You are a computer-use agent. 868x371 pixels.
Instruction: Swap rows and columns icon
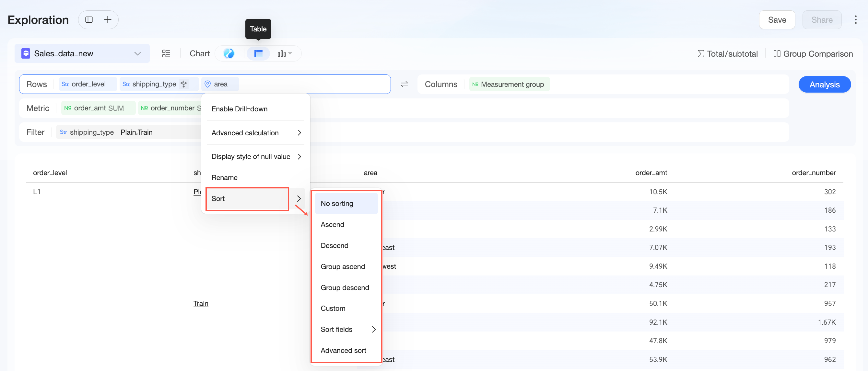pyautogui.click(x=404, y=84)
